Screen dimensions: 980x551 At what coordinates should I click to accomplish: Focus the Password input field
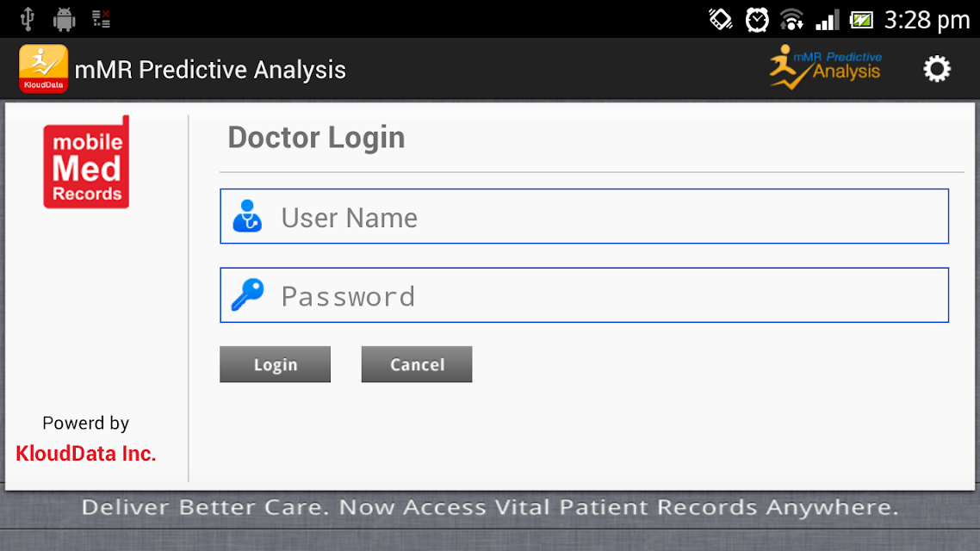(x=585, y=294)
